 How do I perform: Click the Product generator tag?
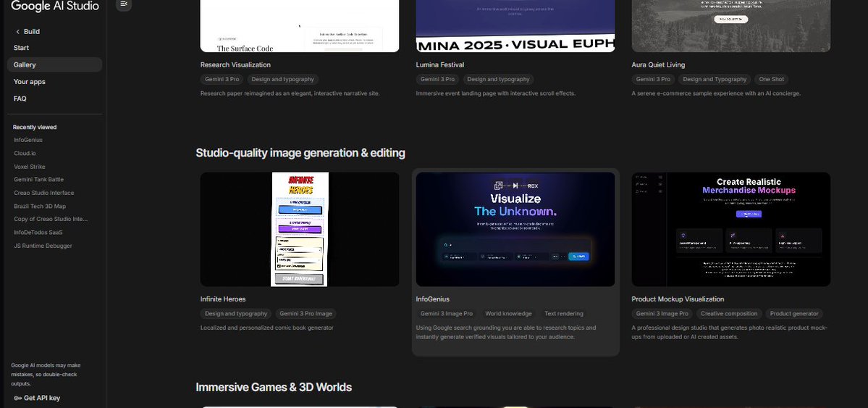pos(794,314)
